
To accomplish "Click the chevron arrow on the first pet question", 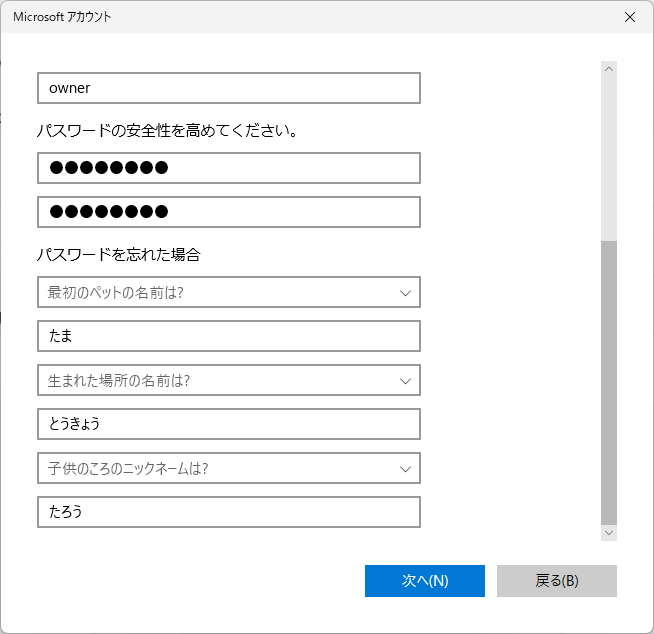I will (x=405, y=293).
